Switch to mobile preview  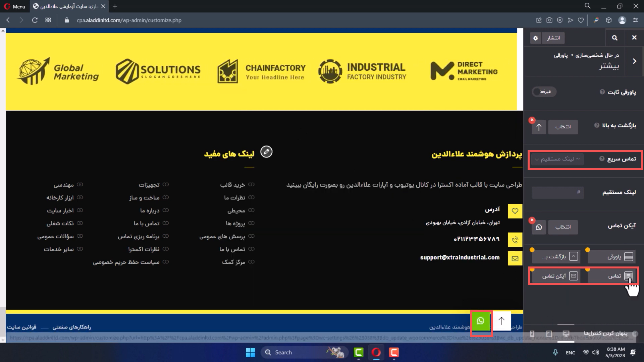[x=532, y=334]
